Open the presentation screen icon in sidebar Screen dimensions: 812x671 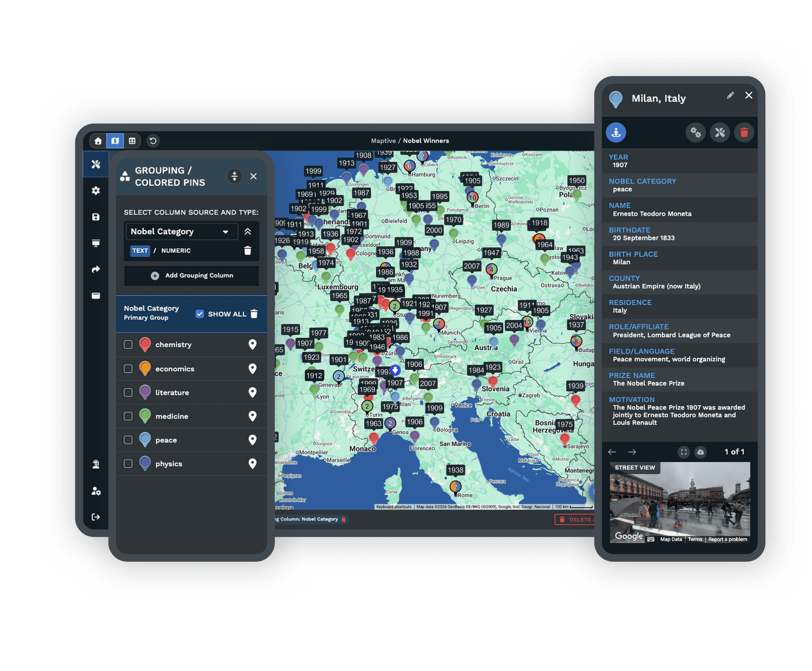(96, 243)
